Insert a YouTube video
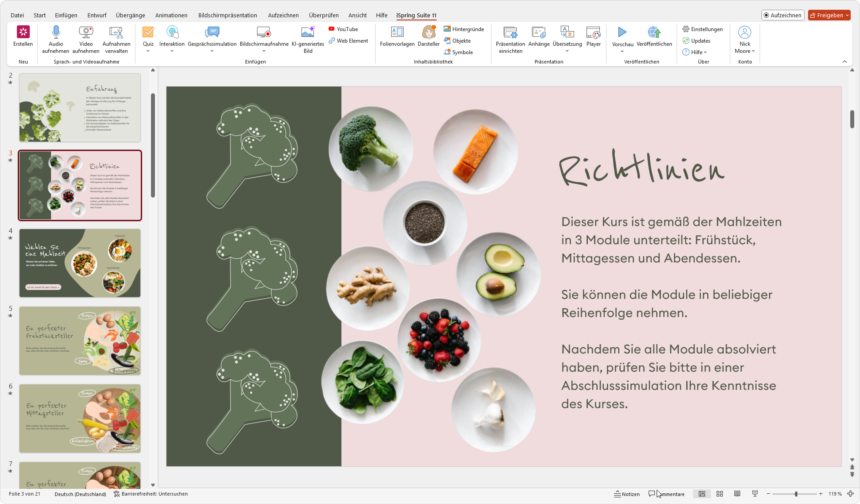The image size is (860, 504). 343,29
